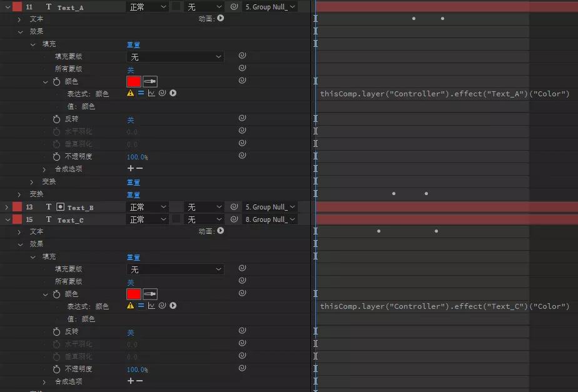Open Text_C text Animate menu arrow
The width and height of the screenshot is (578, 392).
(x=220, y=231)
